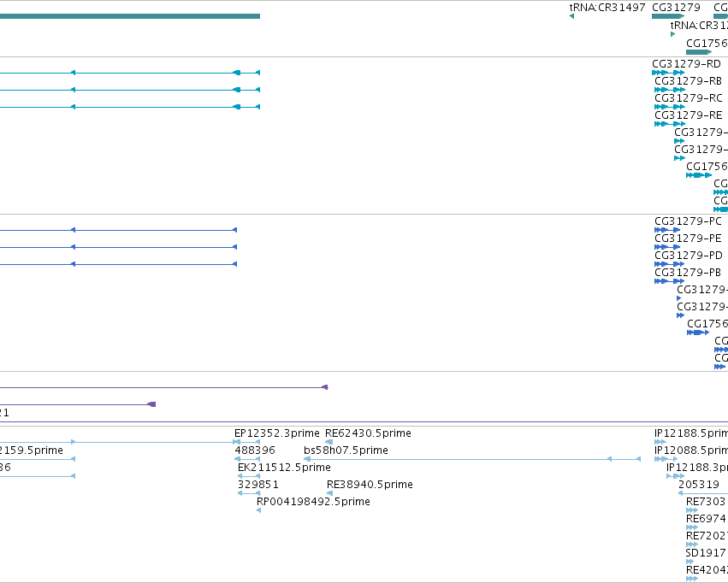Open the CG31279-RC transcript label

pyautogui.click(x=689, y=97)
